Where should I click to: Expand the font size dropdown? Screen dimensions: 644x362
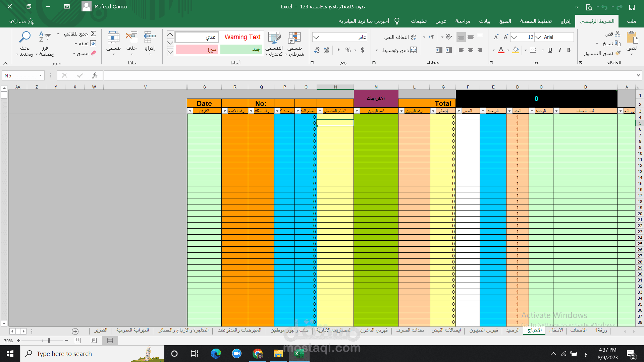pos(514,37)
